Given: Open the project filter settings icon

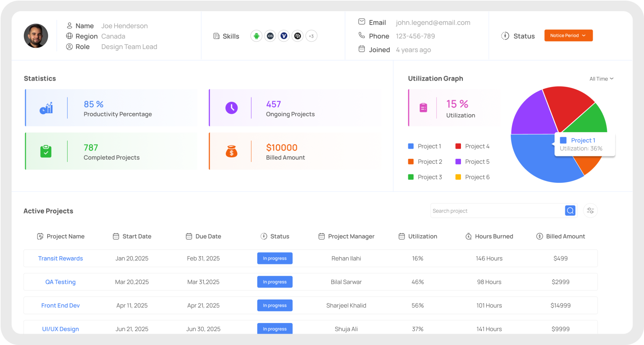Looking at the screenshot, I should click(x=590, y=211).
